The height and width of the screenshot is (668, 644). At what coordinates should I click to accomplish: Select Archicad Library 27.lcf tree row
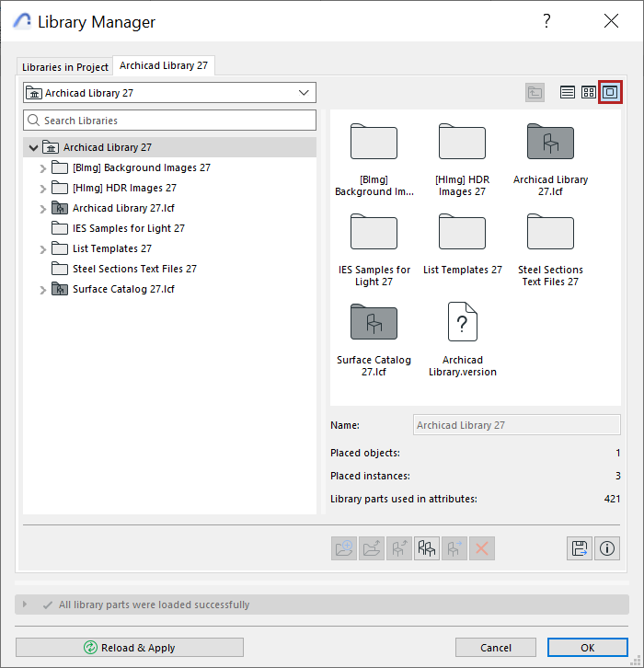coord(169,208)
